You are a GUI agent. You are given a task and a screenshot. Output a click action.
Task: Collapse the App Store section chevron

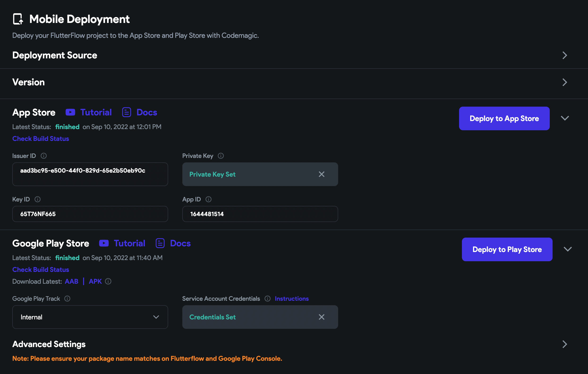coord(565,118)
